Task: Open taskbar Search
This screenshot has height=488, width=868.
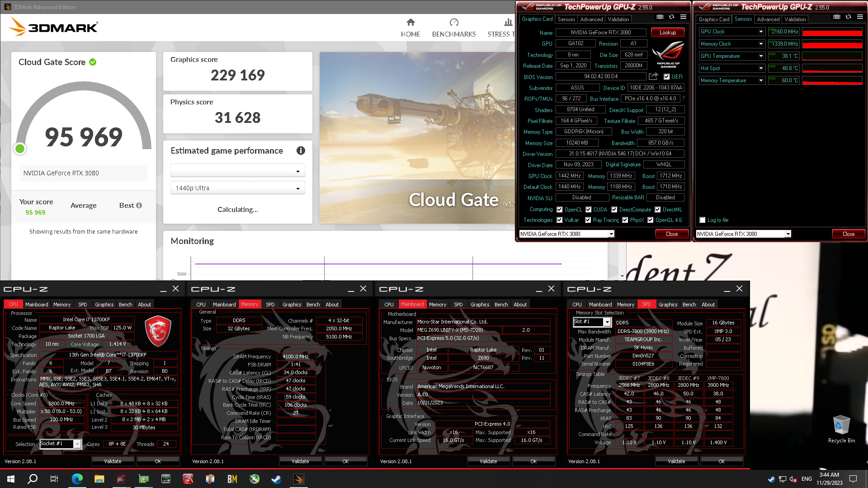Action: click(33, 479)
